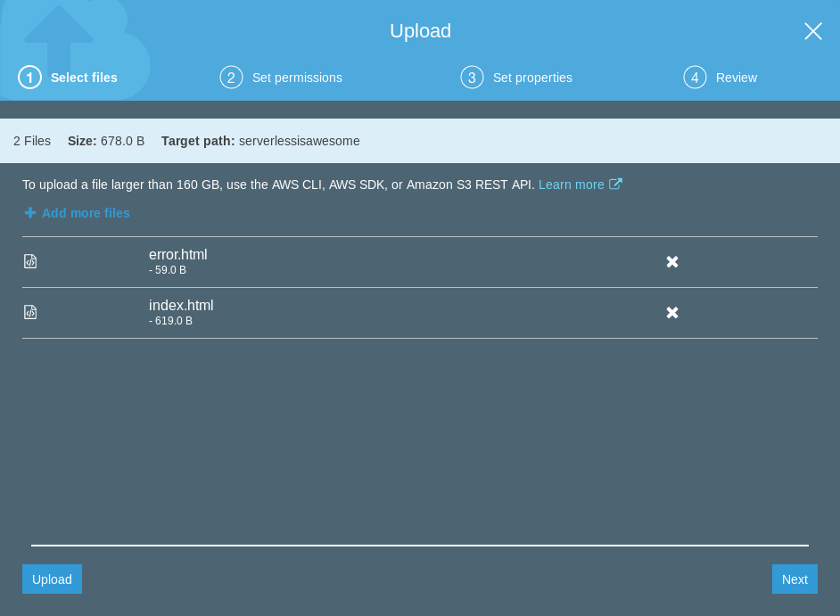Close the Upload dialog
The image size is (840, 616).
click(813, 31)
